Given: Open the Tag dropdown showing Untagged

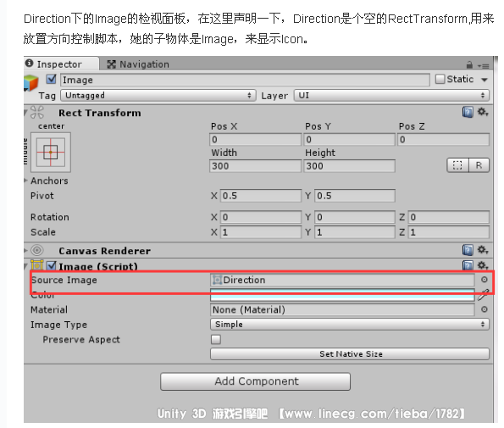Looking at the screenshot, I should (x=158, y=96).
